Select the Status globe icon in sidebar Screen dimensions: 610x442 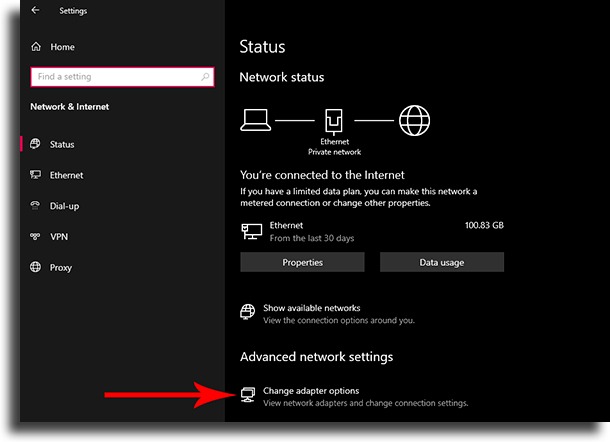pos(35,144)
